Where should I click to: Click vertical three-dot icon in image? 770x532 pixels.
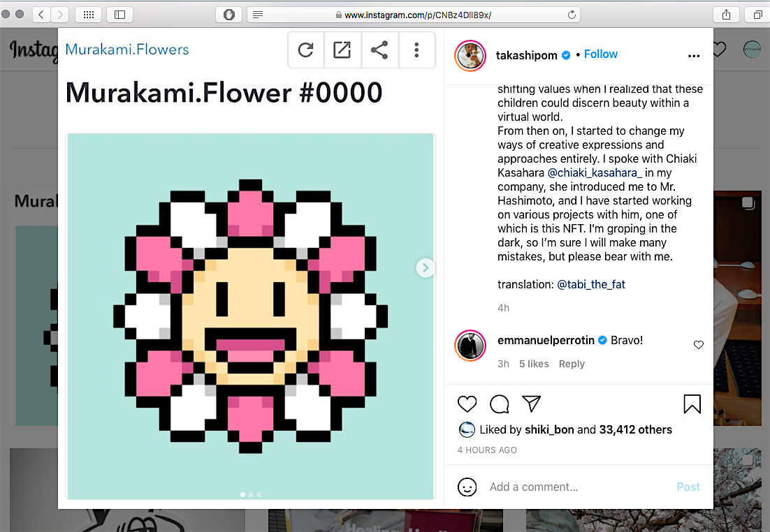416,50
